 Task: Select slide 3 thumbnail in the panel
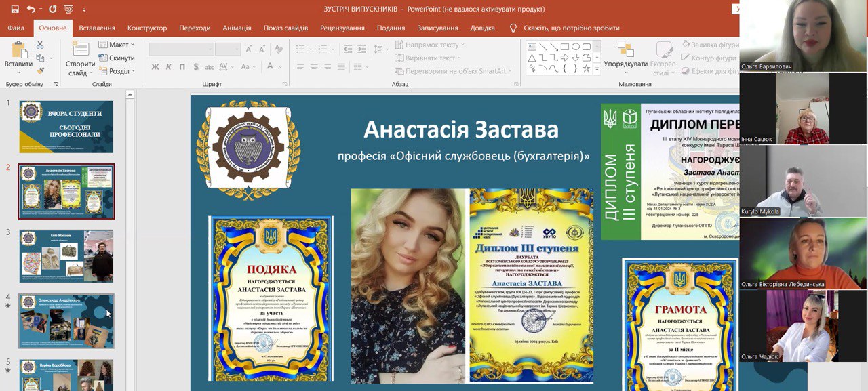[65, 255]
